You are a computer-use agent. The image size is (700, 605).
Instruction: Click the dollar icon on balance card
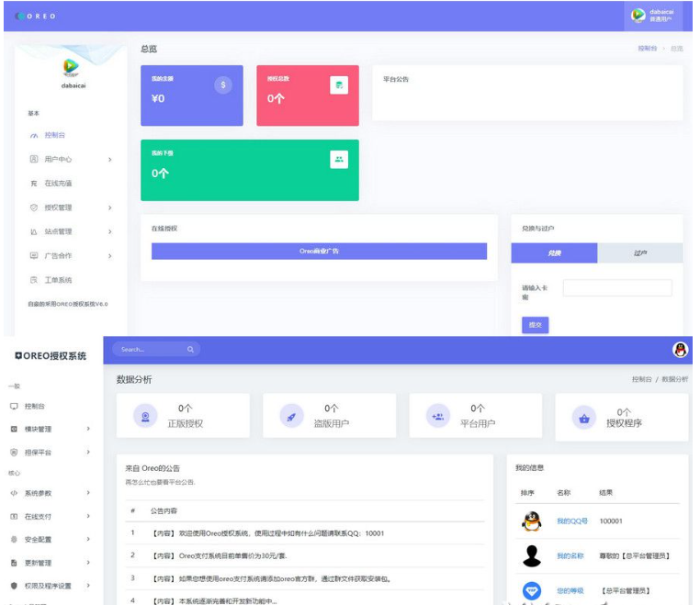[222, 84]
